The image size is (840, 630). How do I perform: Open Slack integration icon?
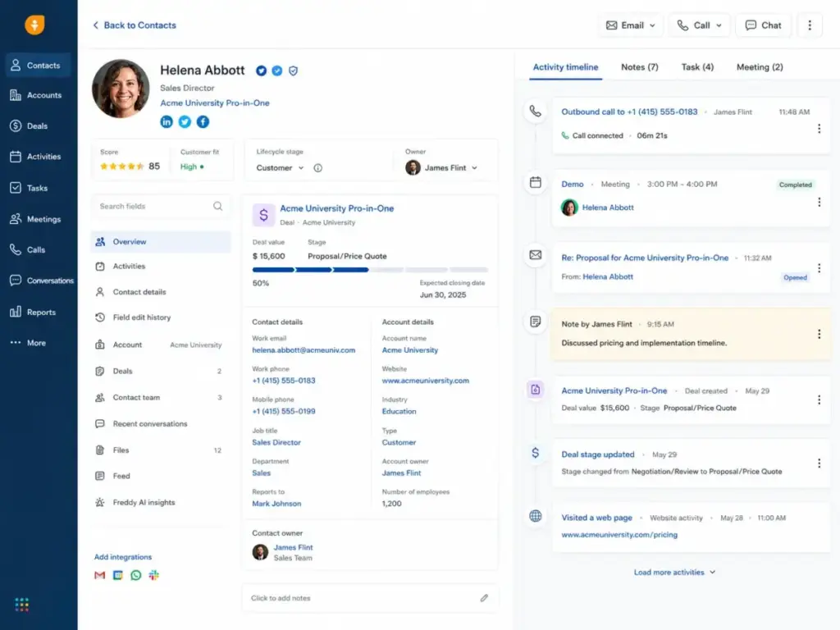point(153,575)
